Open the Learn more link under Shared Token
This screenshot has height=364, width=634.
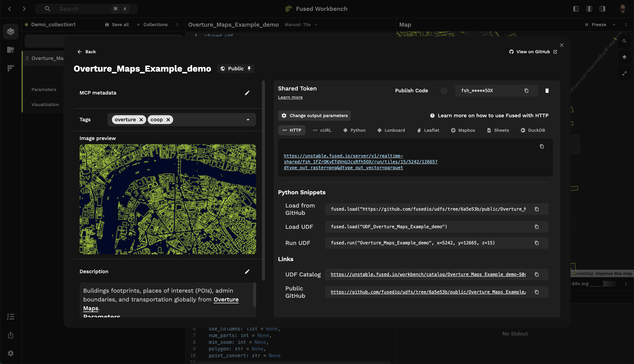(x=290, y=97)
